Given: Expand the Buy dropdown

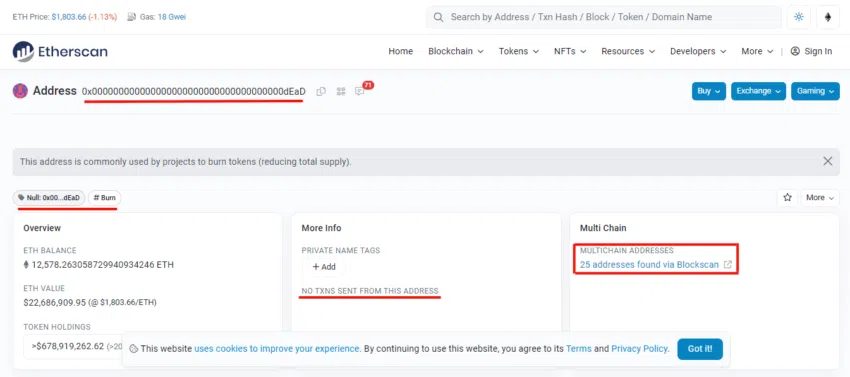Looking at the screenshot, I should (709, 91).
